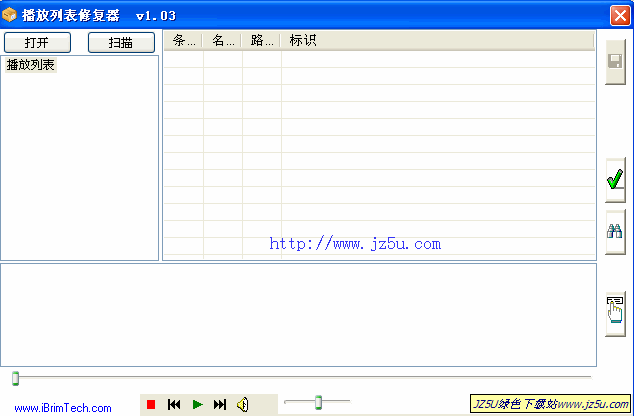Viewport: 634px width, 416px height.
Task: Skip to the next track
Action: pyautogui.click(x=220, y=404)
